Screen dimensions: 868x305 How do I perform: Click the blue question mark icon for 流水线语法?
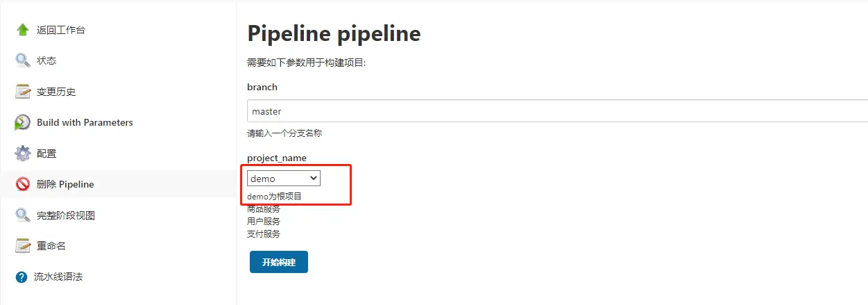coord(22,277)
